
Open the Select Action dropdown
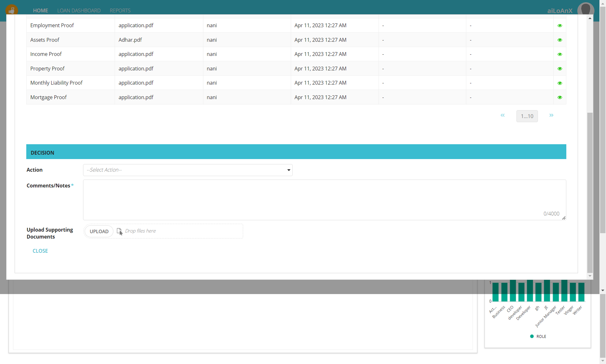coord(188,170)
